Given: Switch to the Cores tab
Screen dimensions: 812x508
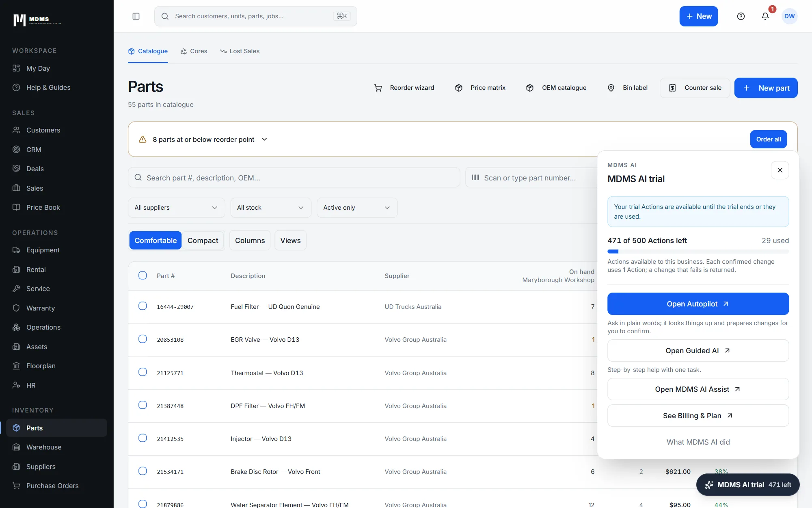Looking at the screenshot, I should pyautogui.click(x=194, y=51).
